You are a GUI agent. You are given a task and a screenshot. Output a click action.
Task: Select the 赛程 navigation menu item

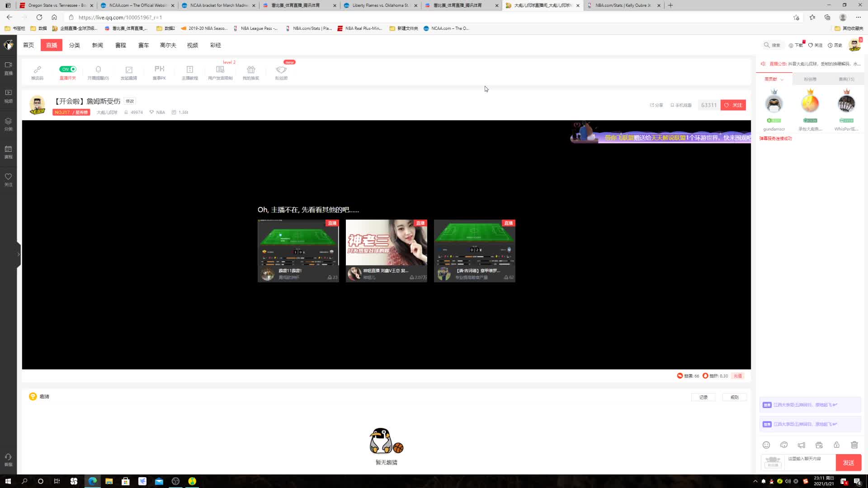pos(120,45)
